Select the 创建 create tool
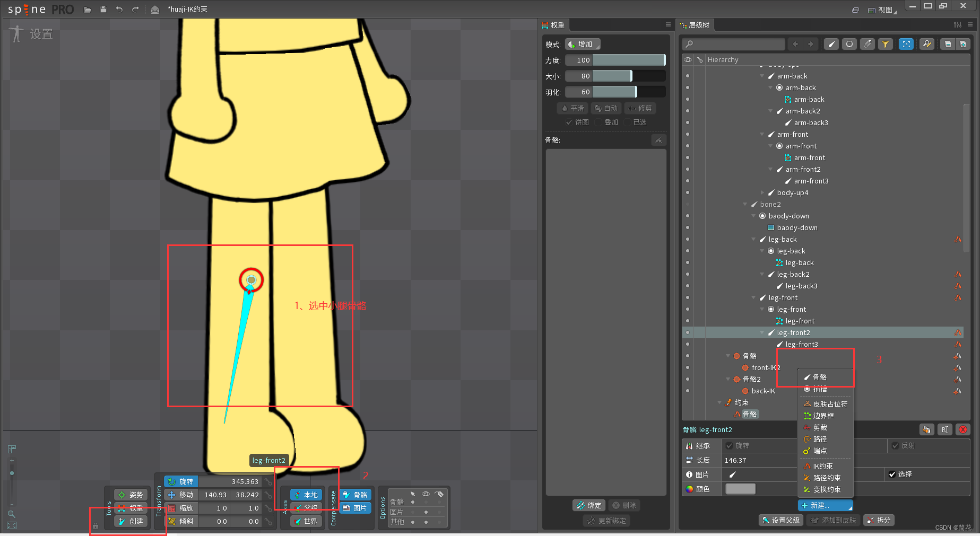The image size is (980, 536). 131,521
